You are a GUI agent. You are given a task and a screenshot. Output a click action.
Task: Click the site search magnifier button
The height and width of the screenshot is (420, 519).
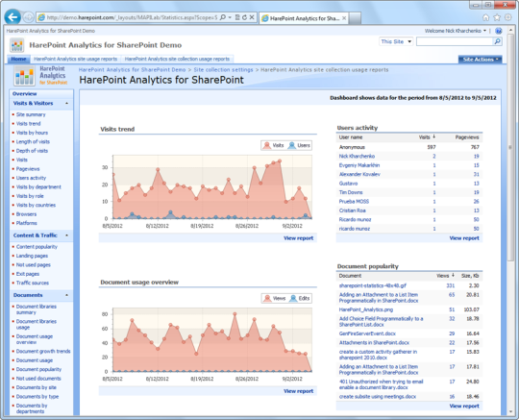click(x=497, y=41)
